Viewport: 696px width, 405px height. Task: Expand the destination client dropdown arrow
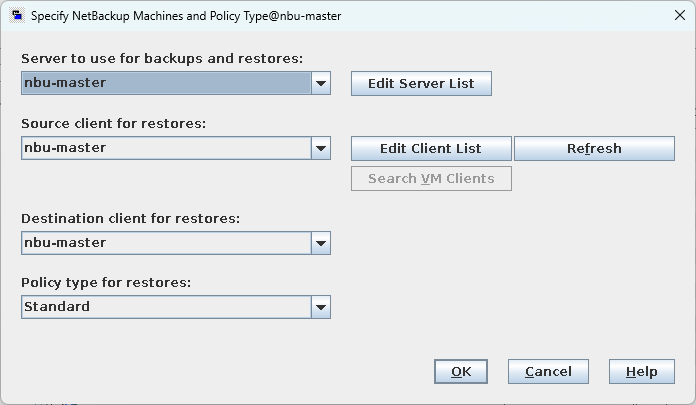coord(320,243)
